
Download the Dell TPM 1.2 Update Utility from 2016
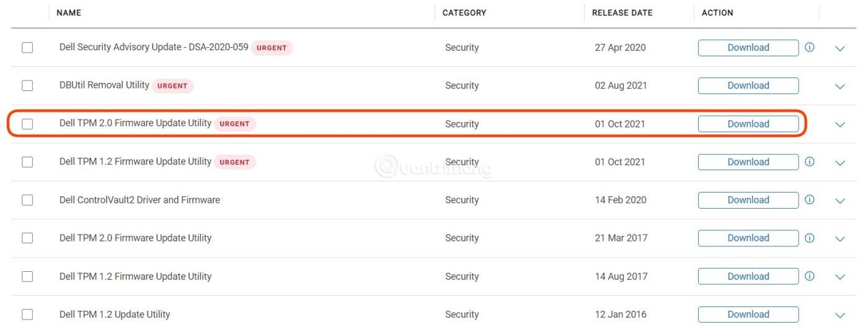click(x=748, y=315)
